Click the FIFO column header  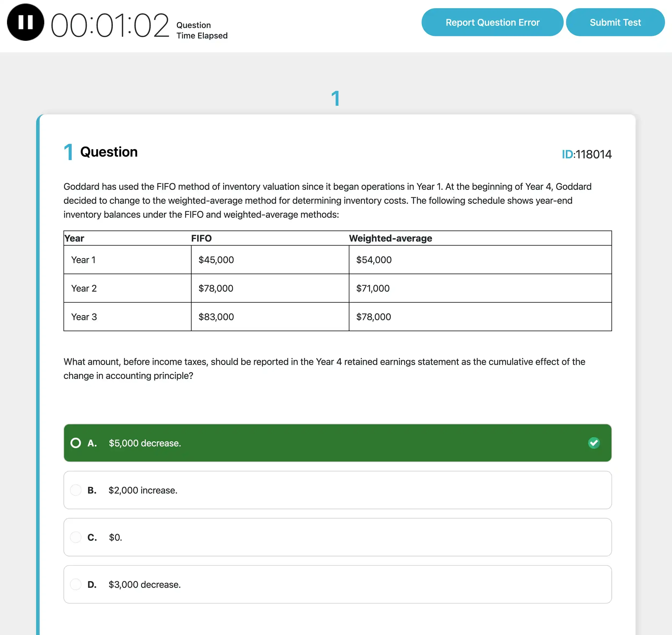tap(201, 238)
